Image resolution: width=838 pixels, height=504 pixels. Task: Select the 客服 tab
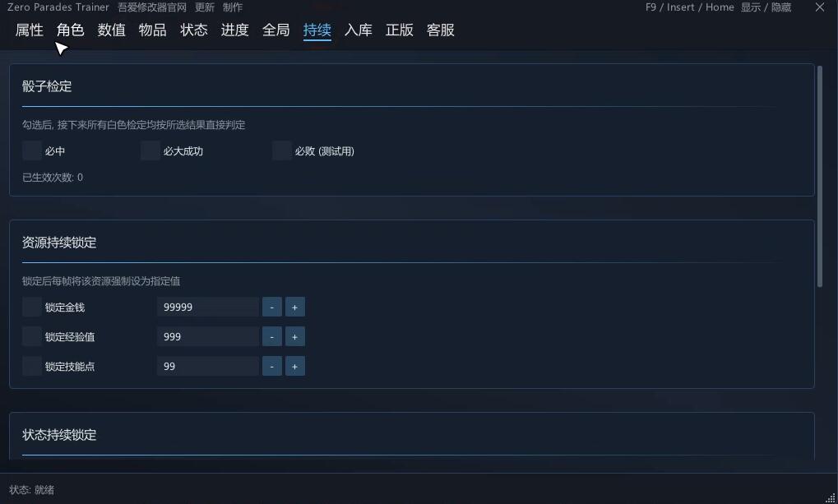pyautogui.click(x=440, y=30)
